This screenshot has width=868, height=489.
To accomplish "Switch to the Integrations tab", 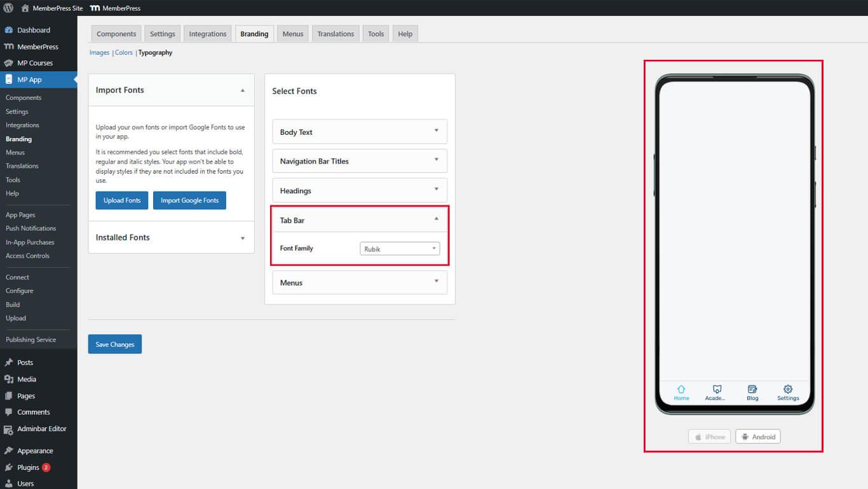I will coord(207,34).
